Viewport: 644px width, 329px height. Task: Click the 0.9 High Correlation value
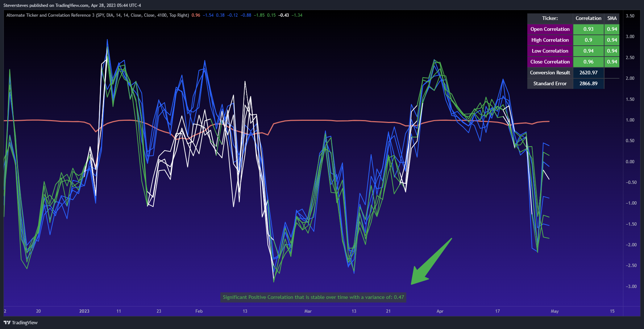[x=588, y=40]
